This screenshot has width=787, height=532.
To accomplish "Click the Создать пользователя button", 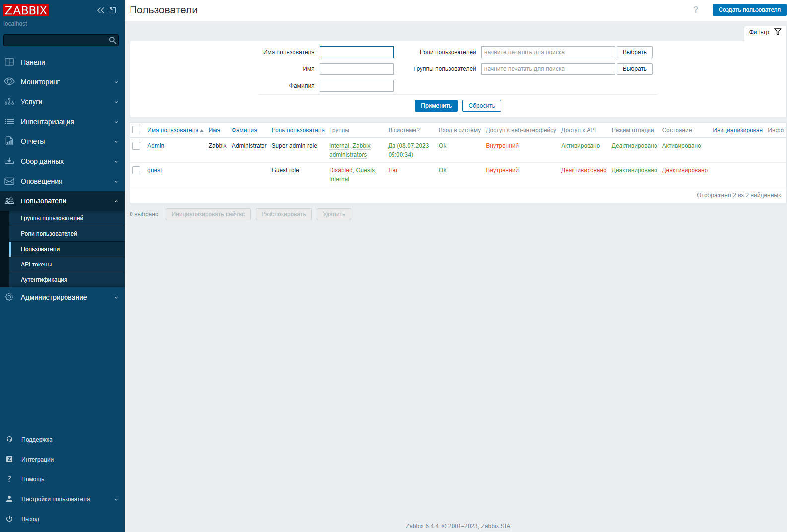I will click(749, 10).
